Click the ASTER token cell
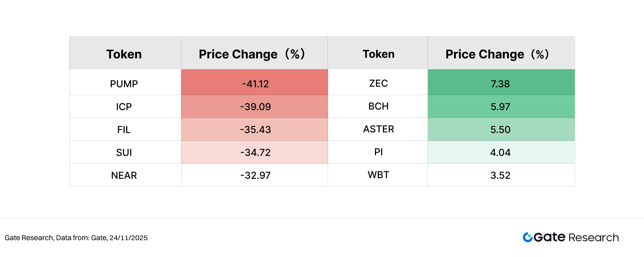Screen dimensions: 644x257 [378, 129]
